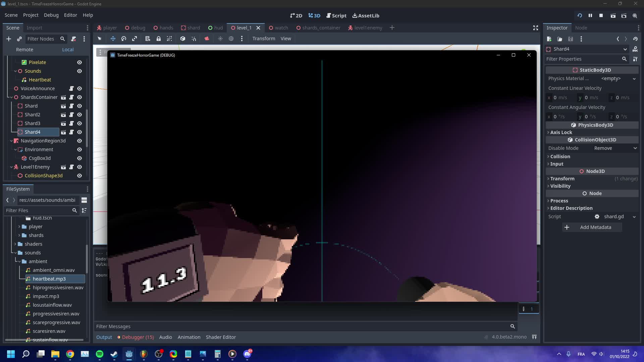Lock the selected node from movement
The width and height of the screenshot is (644, 362).
pyautogui.click(x=159, y=39)
